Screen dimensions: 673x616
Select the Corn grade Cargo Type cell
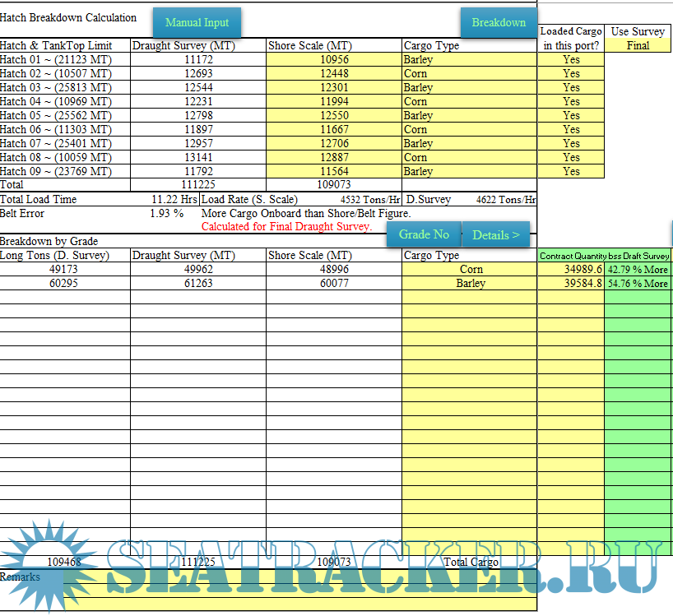click(x=470, y=270)
